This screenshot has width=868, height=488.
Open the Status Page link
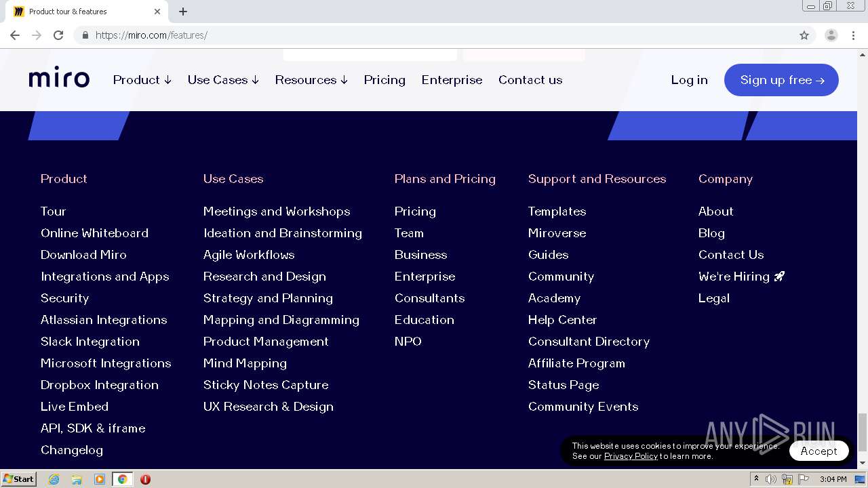564,385
